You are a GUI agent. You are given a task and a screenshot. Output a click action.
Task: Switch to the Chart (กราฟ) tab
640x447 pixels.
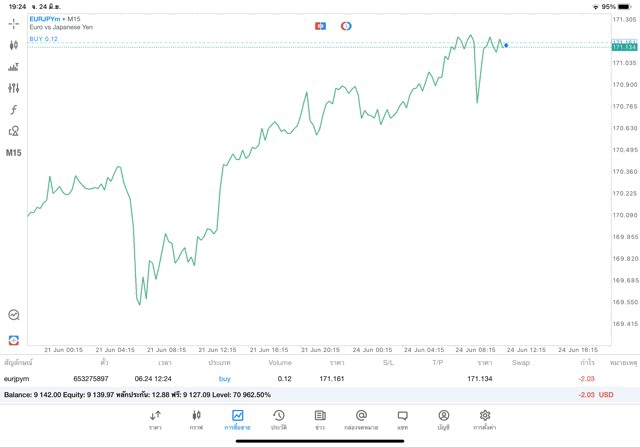tap(196, 419)
